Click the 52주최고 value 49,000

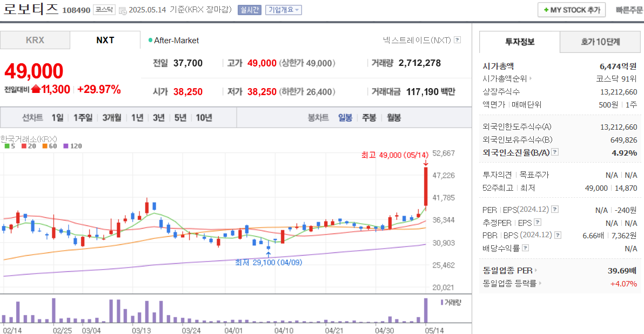point(596,188)
